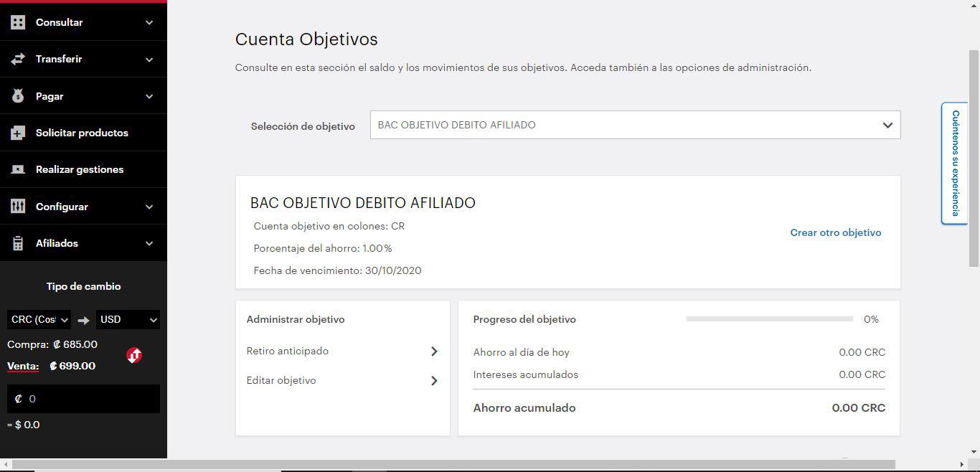
Task: Click Fecha de vencimiento: 30/10/2020 text
Action: point(337,270)
